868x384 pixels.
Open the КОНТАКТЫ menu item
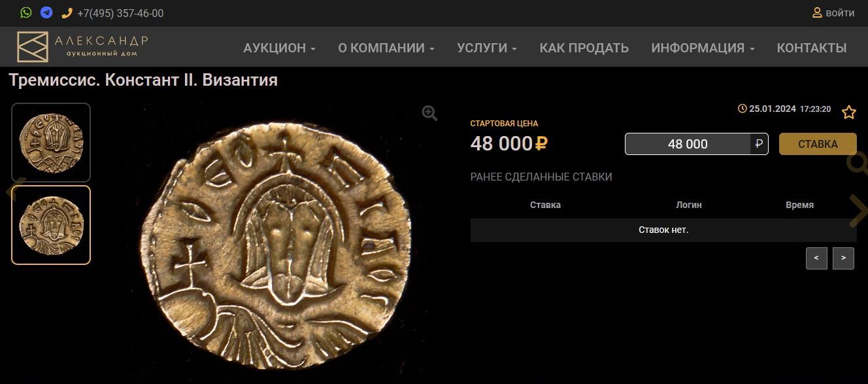(x=811, y=48)
